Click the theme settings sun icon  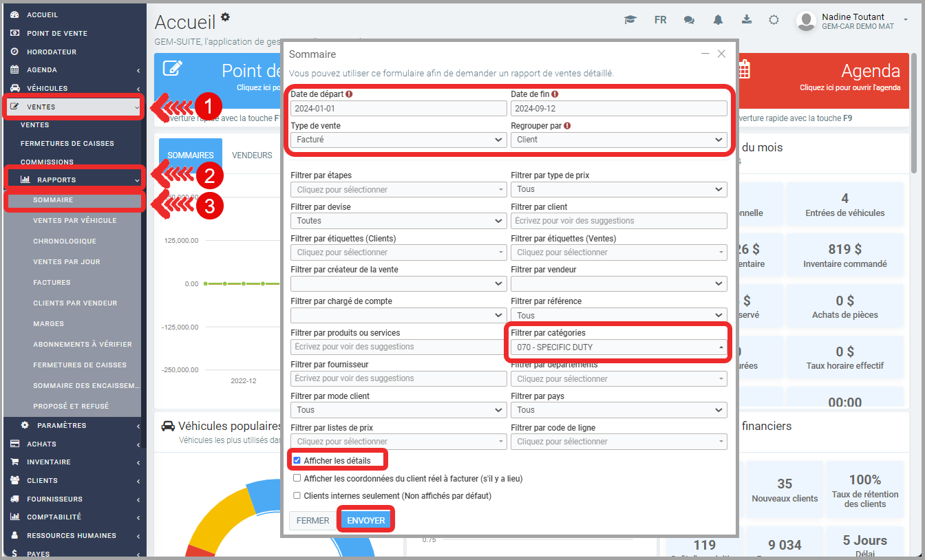[x=774, y=20]
